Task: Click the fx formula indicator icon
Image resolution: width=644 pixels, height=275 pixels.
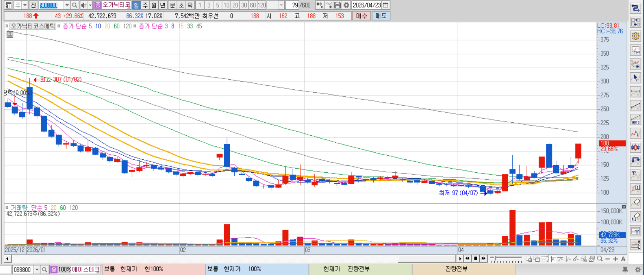Action: [x=635, y=50]
